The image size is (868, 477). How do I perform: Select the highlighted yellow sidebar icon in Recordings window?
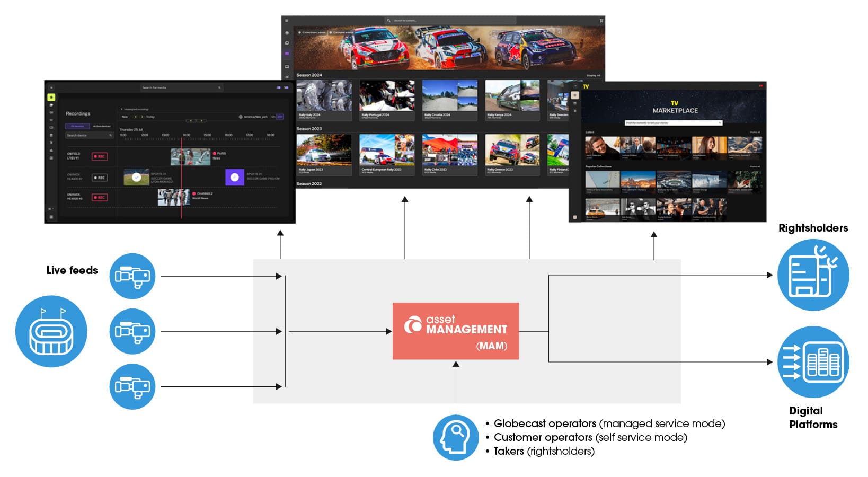(x=51, y=97)
